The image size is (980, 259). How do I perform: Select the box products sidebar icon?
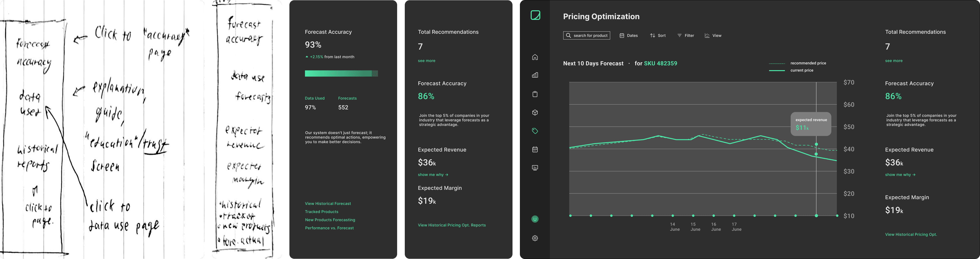coord(535,113)
